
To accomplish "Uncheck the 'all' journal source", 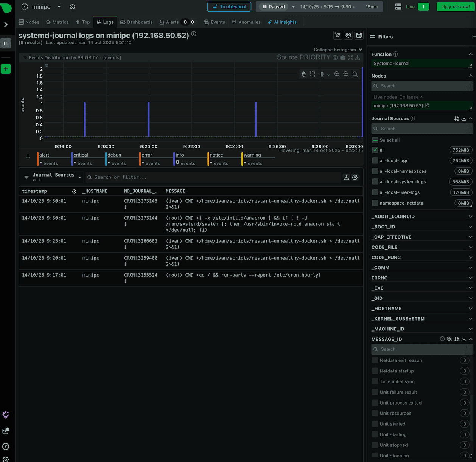I will click(x=375, y=150).
